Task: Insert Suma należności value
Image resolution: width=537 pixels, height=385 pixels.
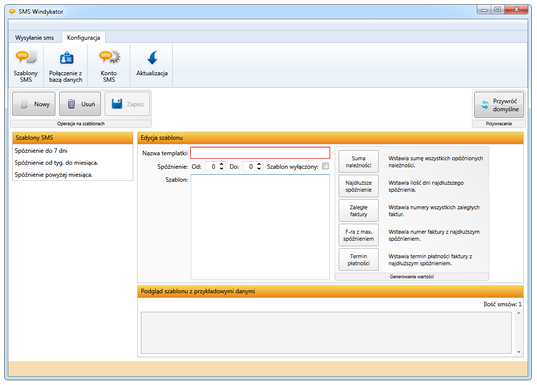Action: coord(359,162)
